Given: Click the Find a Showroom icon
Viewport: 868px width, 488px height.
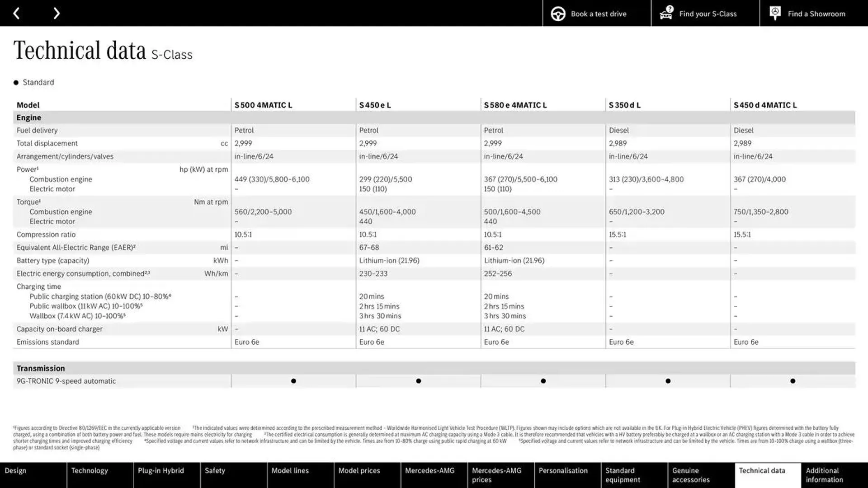Looking at the screenshot, I should coord(775,13).
